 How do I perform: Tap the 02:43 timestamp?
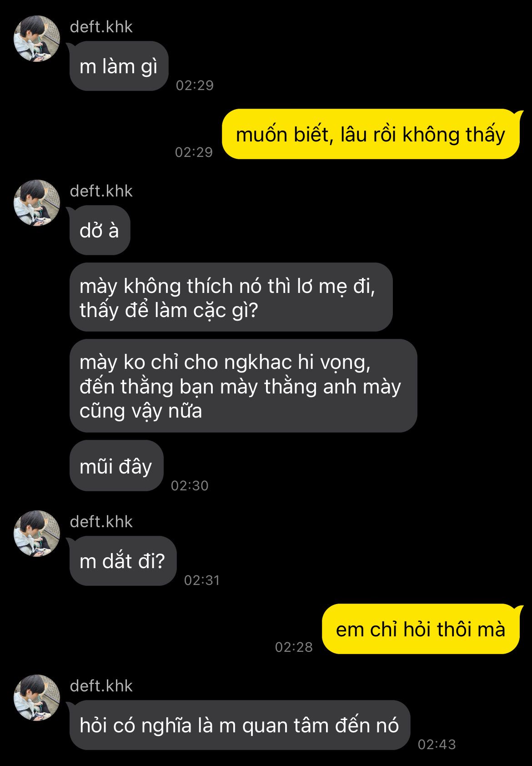click(437, 744)
